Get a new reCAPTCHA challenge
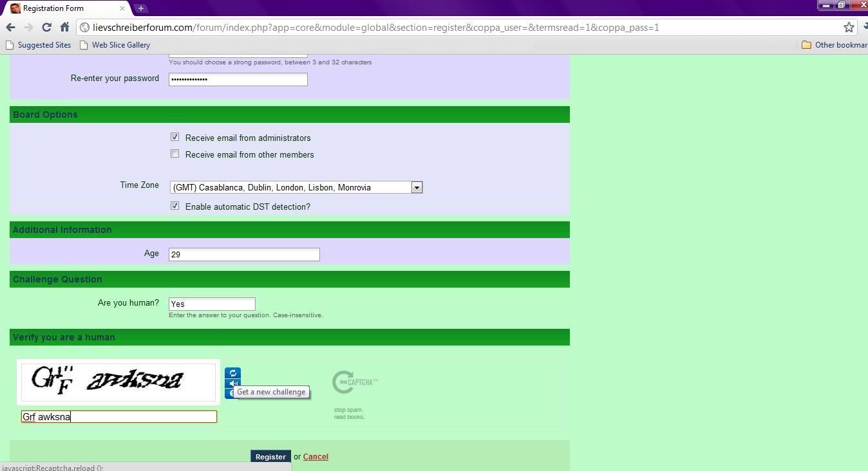 [x=232, y=373]
